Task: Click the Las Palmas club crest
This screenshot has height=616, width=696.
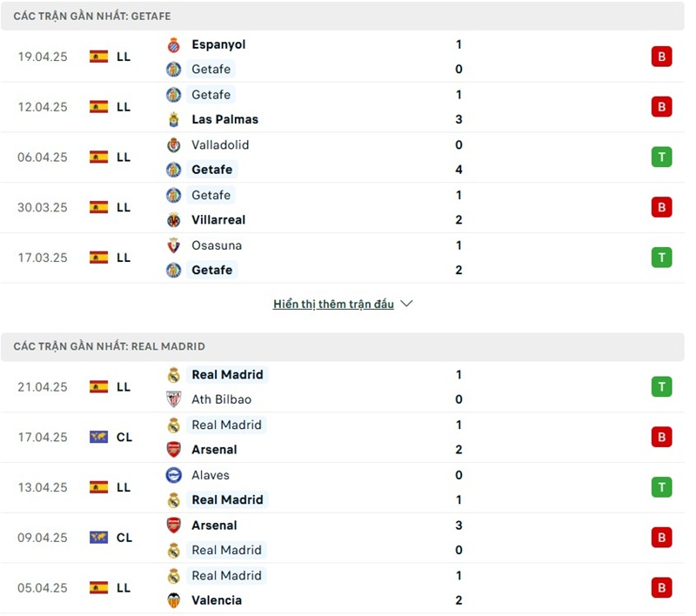Action: click(173, 119)
